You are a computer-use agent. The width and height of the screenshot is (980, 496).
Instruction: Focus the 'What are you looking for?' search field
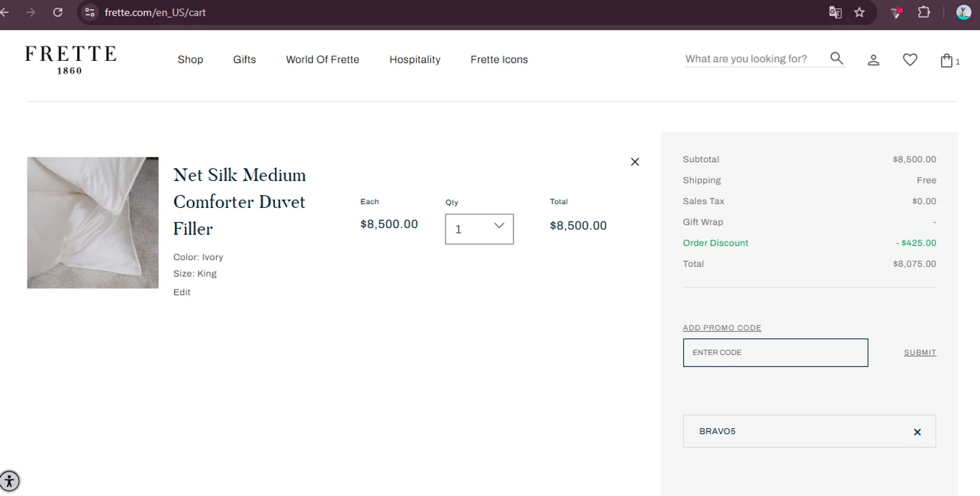(x=756, y=59)
